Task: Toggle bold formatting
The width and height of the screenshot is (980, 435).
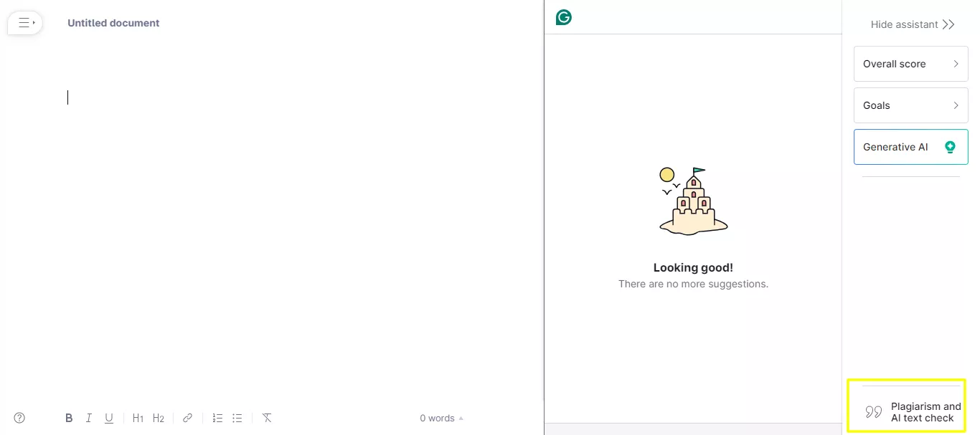Action: pos(69,418)
